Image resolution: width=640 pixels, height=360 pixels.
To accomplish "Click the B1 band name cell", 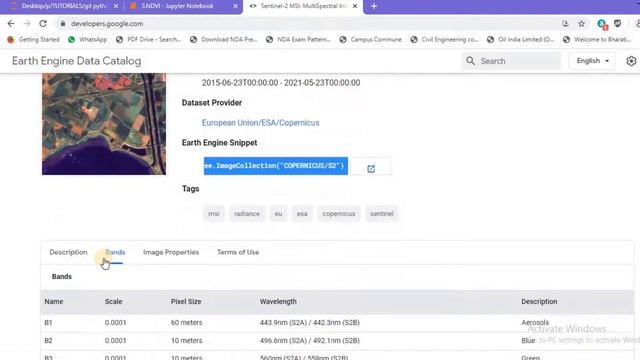I will click(48, 322).
